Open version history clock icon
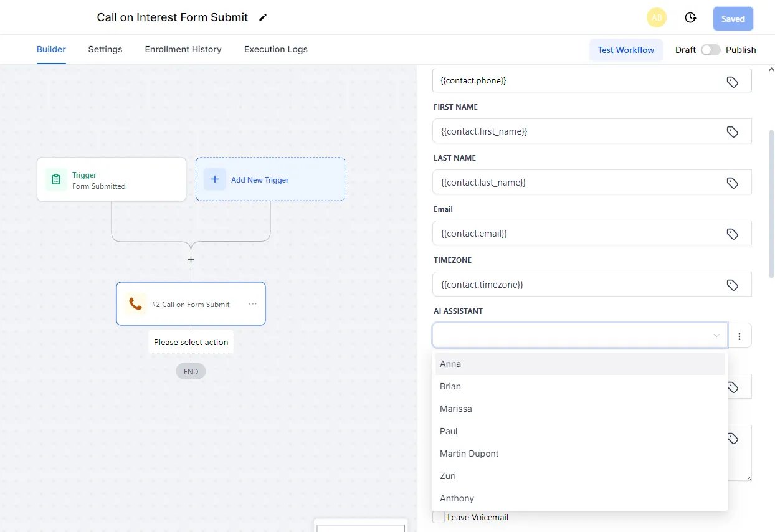 click(690, 18)
